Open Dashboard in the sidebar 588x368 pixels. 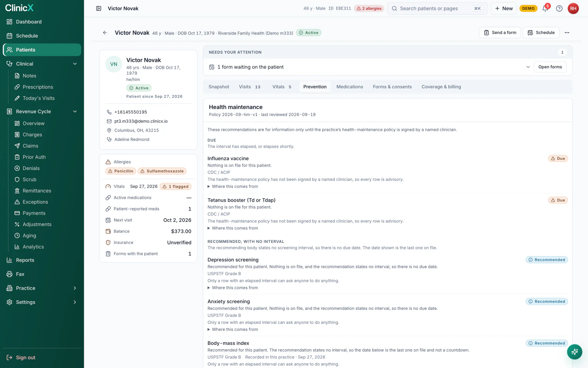pos(42,22)
